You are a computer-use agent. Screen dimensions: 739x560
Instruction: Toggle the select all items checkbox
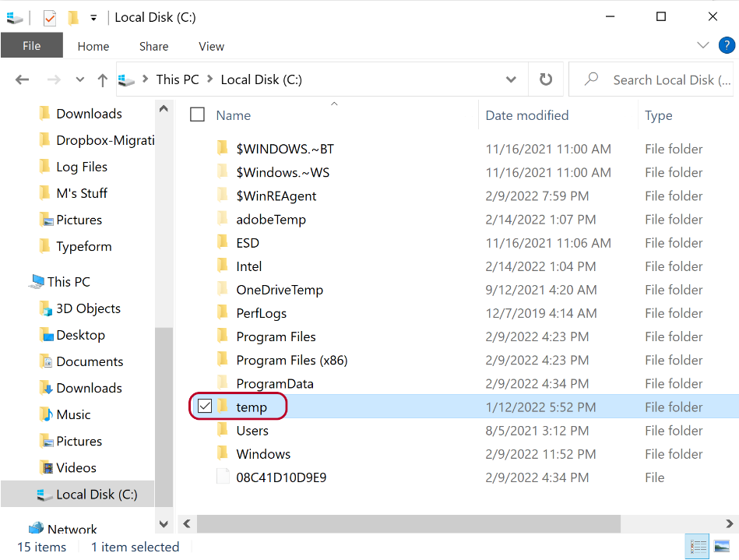coord(198,115)
